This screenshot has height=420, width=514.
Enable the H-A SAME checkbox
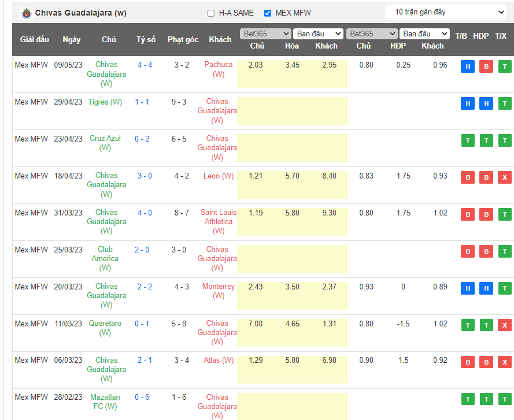pyautogui.click(x=210, y=13)
